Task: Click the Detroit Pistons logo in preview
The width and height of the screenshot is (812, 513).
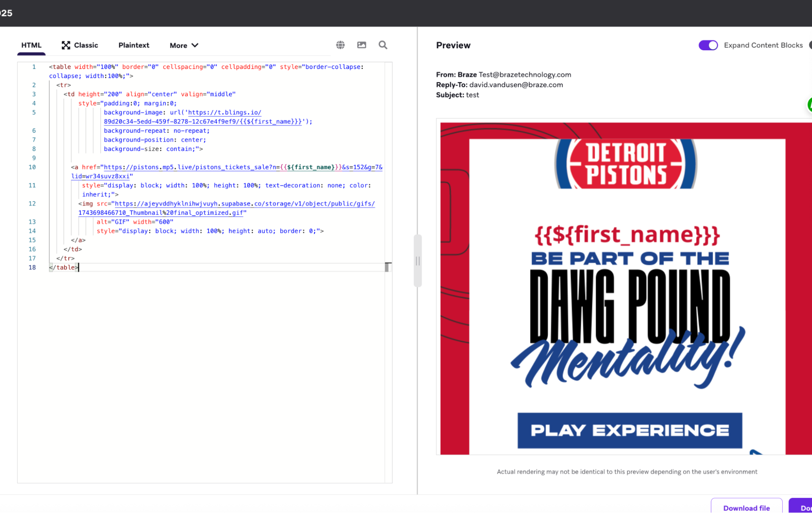Action: click(626, 164)
